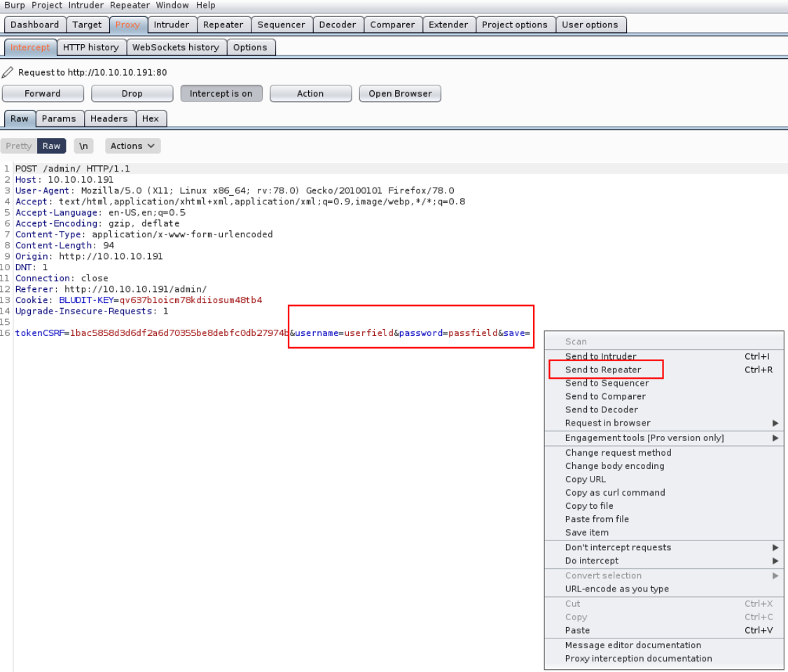The width and height of the screenshot is (788, 672).
Task: Click the Content-Length: 94 header line
Action: [x=65, y=245]
